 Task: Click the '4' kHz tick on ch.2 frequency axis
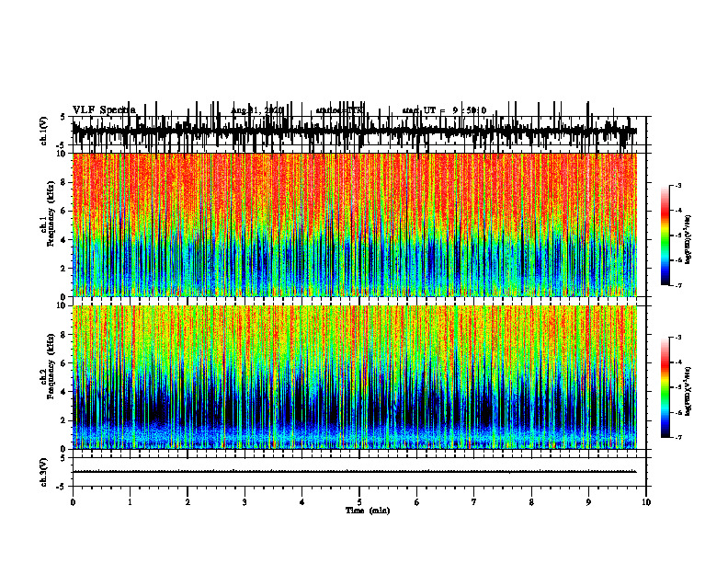coord(64,392)
